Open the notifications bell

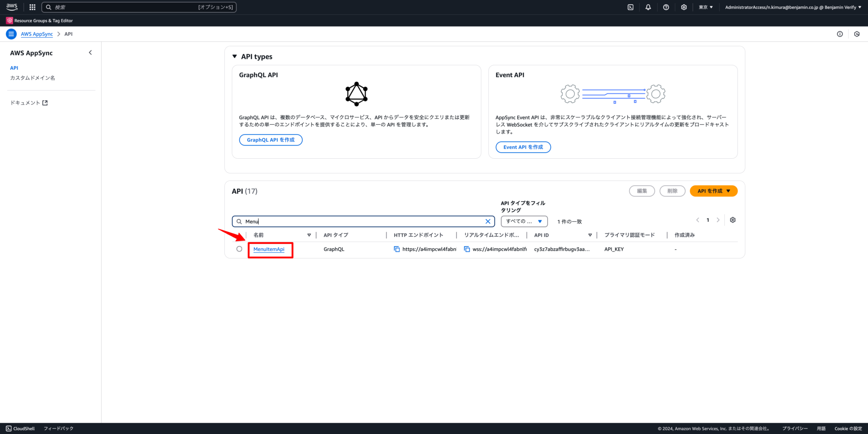(648, 7)
